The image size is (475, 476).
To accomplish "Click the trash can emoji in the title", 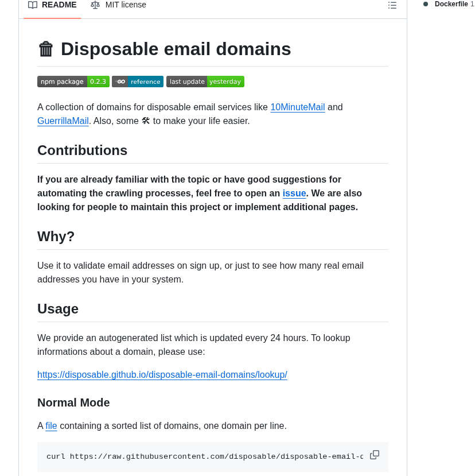I will click(46, 49).
